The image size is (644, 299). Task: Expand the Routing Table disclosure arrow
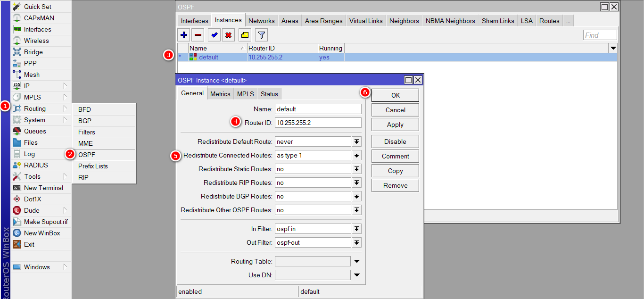click(356, 261)
